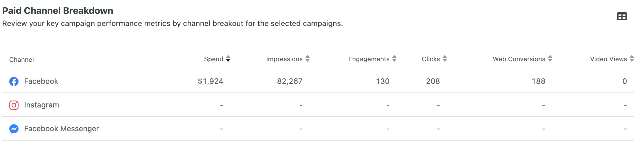Click Facebook impressions value 82,267
644x141 pixels.
[x=290, y=81]
